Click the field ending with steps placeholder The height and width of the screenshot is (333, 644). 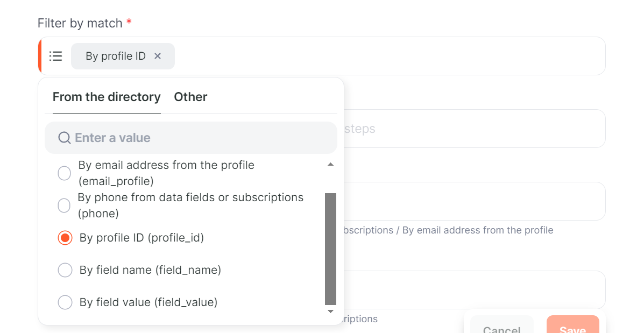(x=475, y=129)
